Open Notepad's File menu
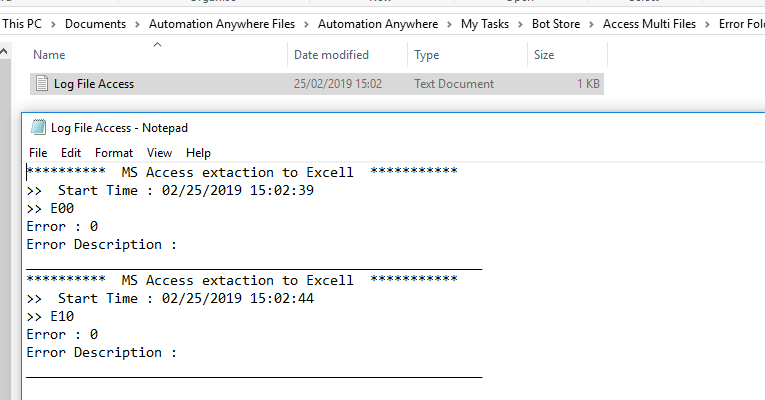 pyautogui.click(x=38, y=153)
